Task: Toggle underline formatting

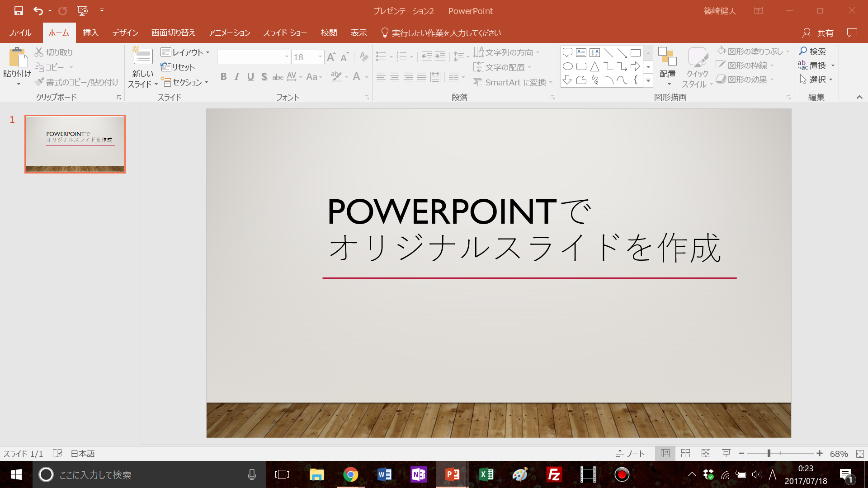Action: pyautogui.click(x=250, y=77)
